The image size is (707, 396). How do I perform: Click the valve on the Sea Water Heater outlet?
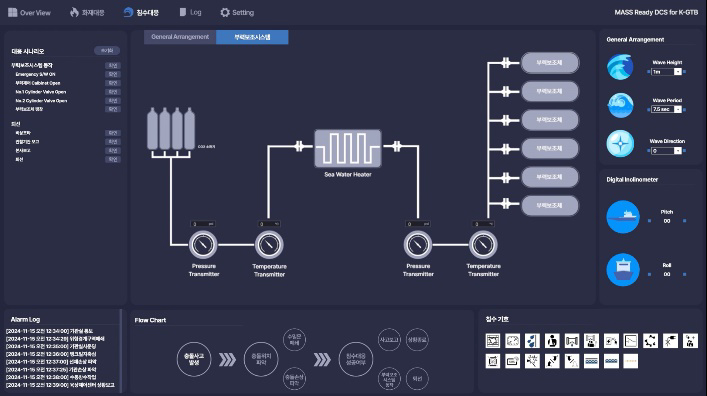point(397,146)
